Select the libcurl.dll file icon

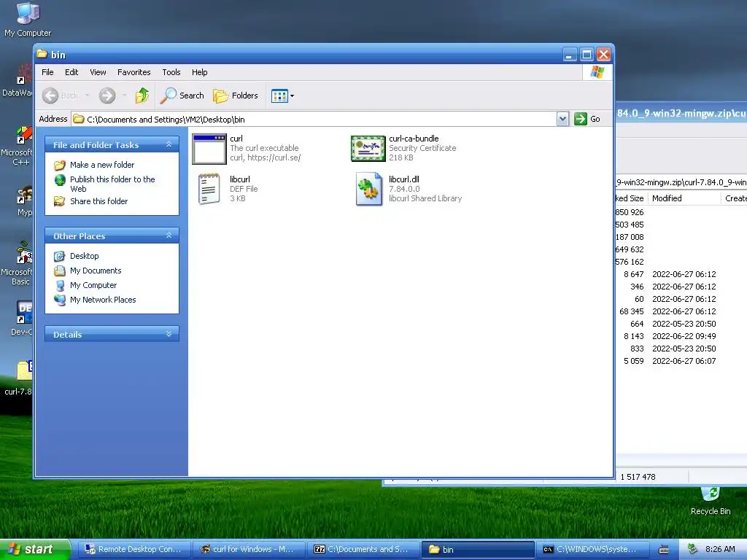(368, 189)
